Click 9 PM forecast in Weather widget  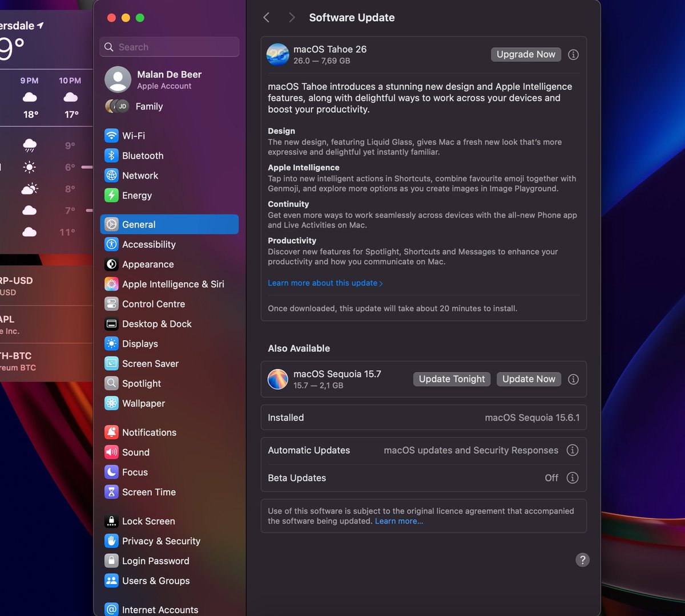point(30,98)
